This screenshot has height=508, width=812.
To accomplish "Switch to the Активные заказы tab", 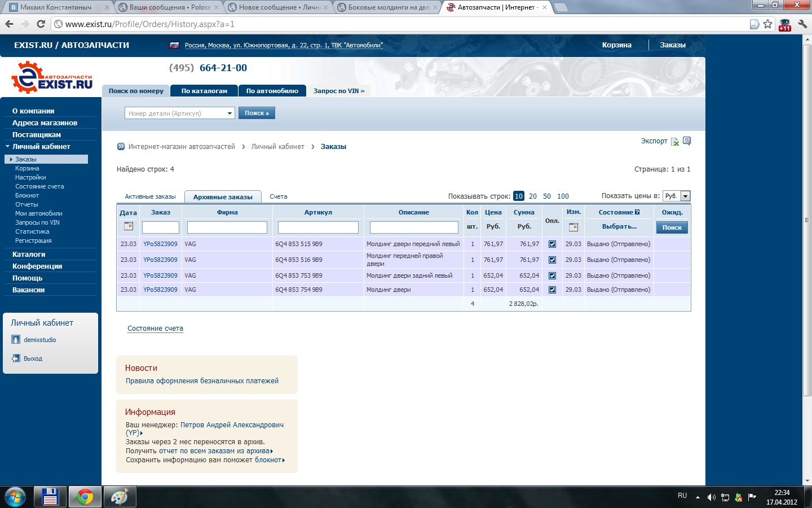I will point(150,197).
